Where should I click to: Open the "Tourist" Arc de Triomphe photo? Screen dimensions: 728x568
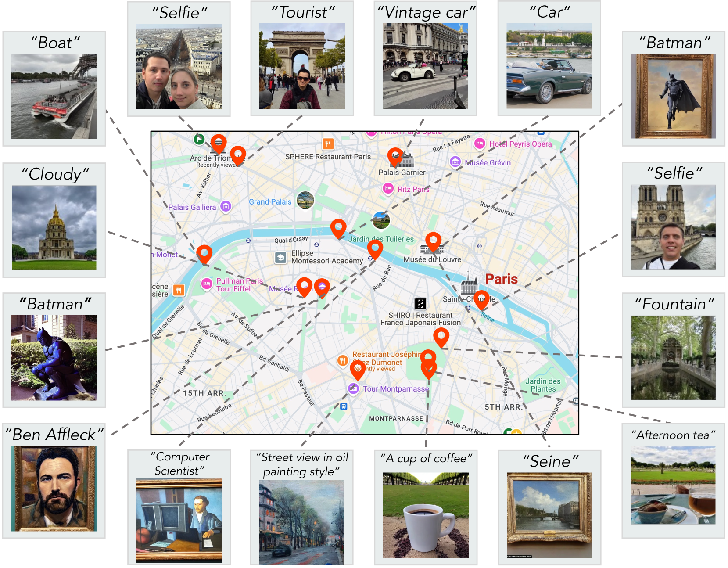[302, 66]
